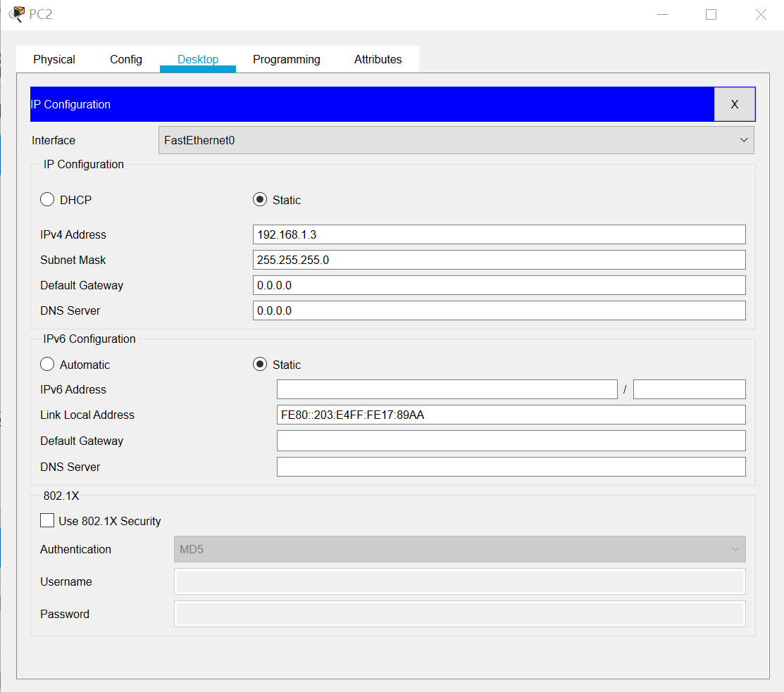The image size is (784, 692).
Task: Click the Link Local Address label
Action: pyautogui.click(x=87, y=415)
